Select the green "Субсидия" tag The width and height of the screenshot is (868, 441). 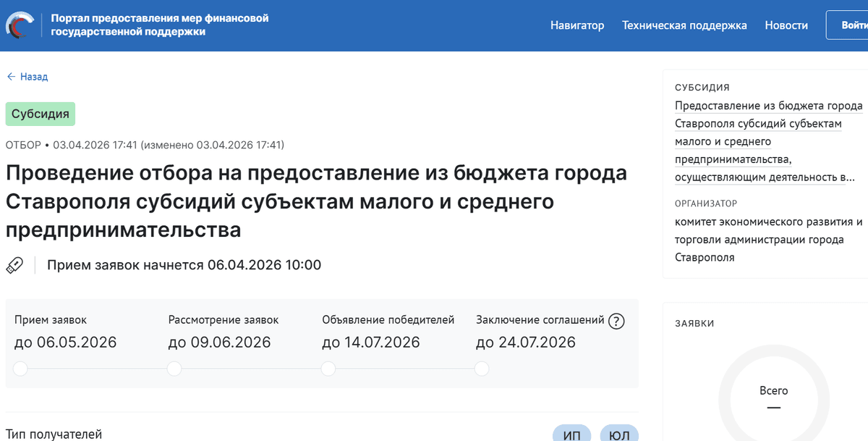point(40,114)
